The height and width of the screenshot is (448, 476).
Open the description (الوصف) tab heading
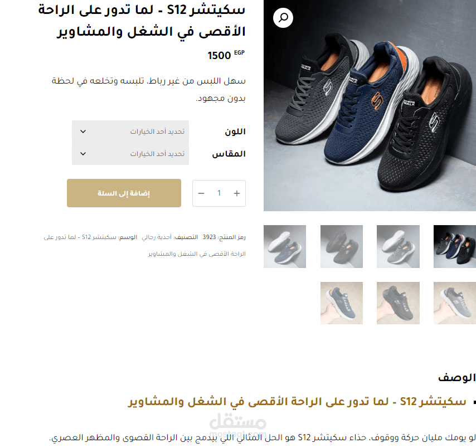[456, 378]
